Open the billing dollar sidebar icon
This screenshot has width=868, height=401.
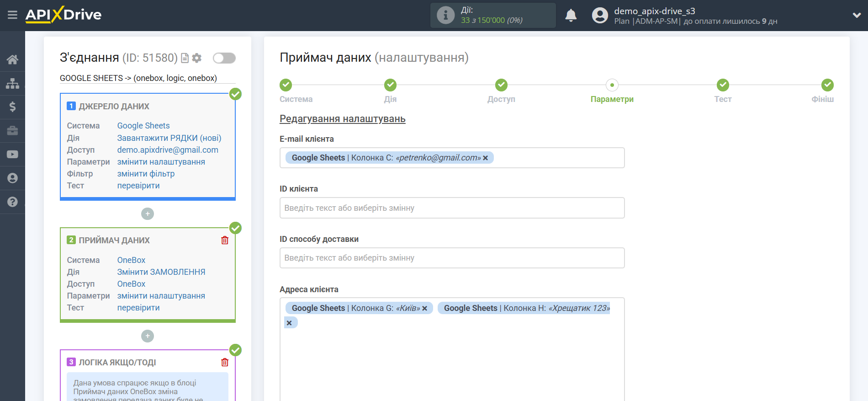[x=12, y=107]
